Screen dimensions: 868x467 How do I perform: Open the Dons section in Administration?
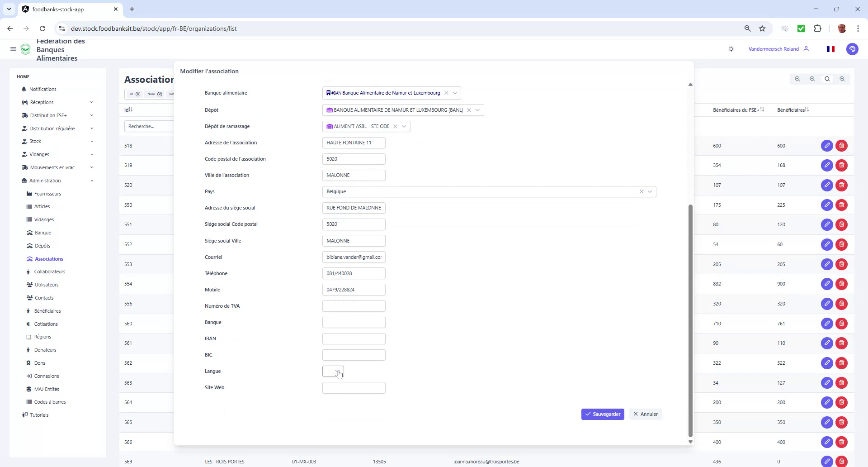coord(40,363)
